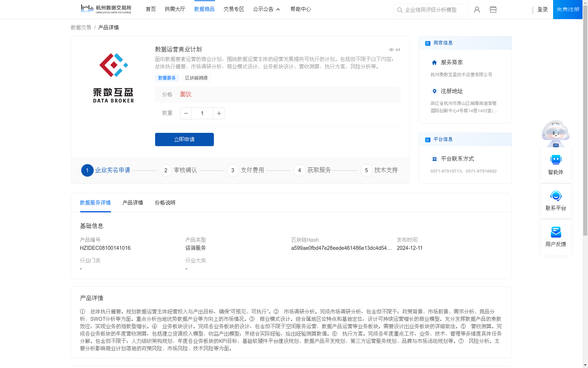Click the 区块链溯源 tag

pos(196,78)
